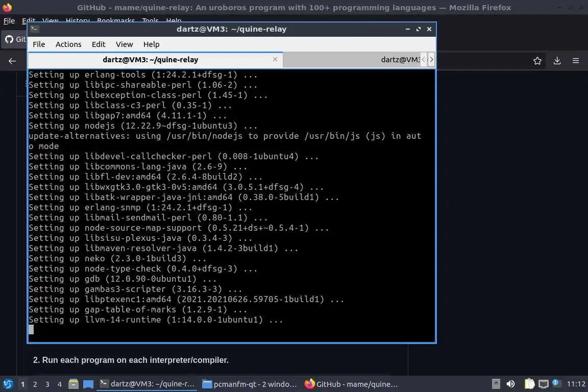Image resolution: width=588 pixels, height=392 pixels.
Task: Click the show desktop icon in taskbar
Action: click(88, 384)
